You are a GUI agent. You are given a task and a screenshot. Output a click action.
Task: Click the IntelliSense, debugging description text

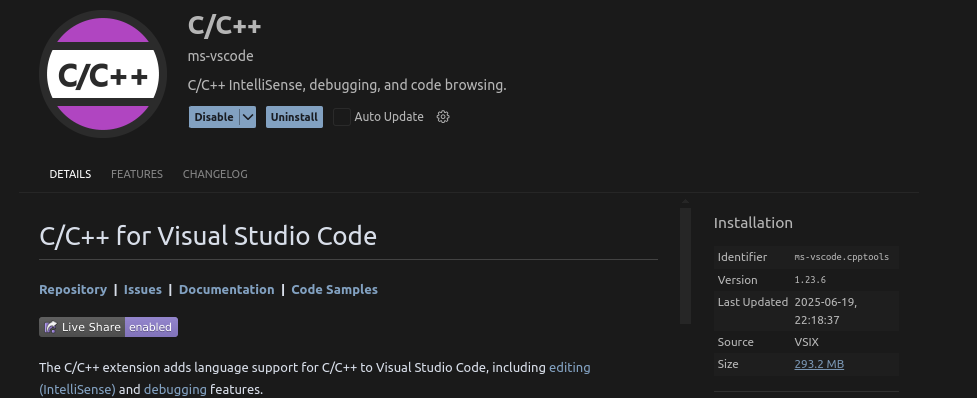click(347, 85)
